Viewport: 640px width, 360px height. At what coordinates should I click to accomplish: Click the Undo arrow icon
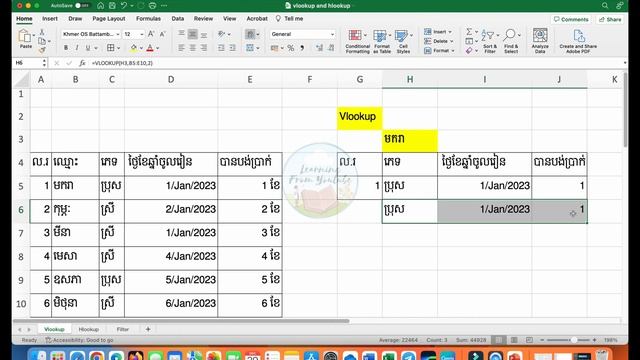(124, 6)
